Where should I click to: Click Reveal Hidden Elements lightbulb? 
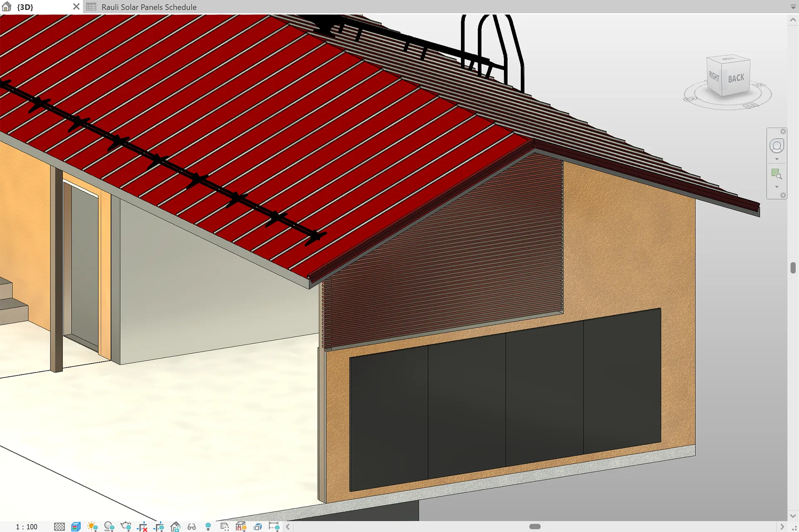pos(208,527)
